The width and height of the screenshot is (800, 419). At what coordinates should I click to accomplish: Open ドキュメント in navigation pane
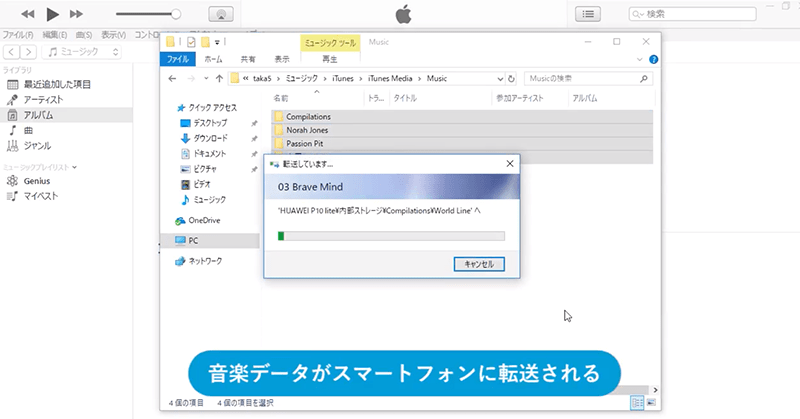coord(204,154)
